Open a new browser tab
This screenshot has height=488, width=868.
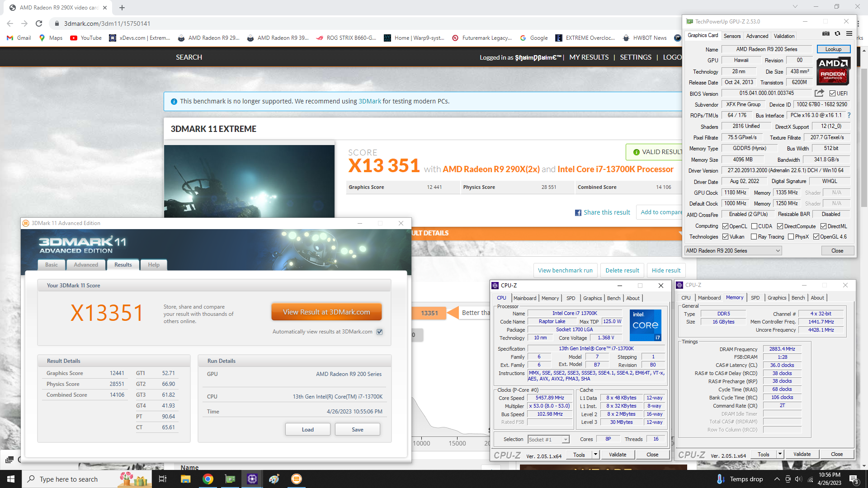pyautogui.click(x=122, y=8)
